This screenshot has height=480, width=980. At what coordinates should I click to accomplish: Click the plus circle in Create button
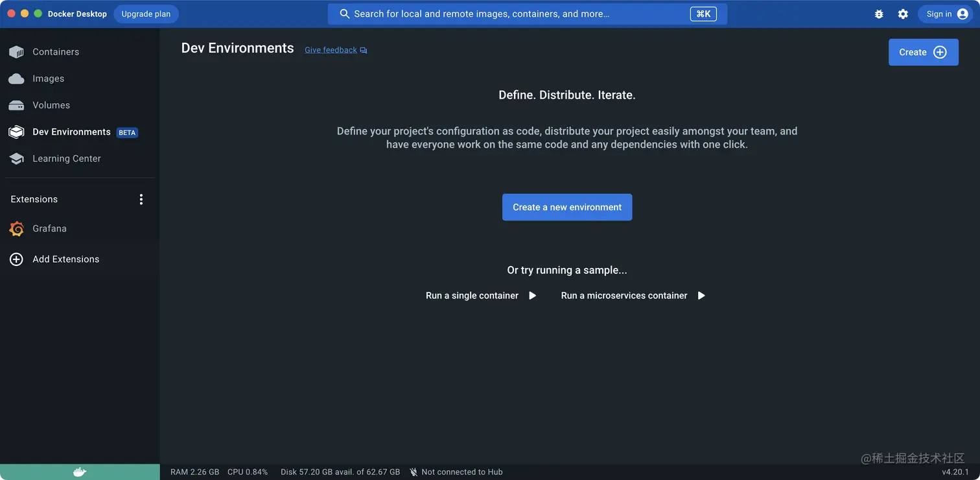940,52
